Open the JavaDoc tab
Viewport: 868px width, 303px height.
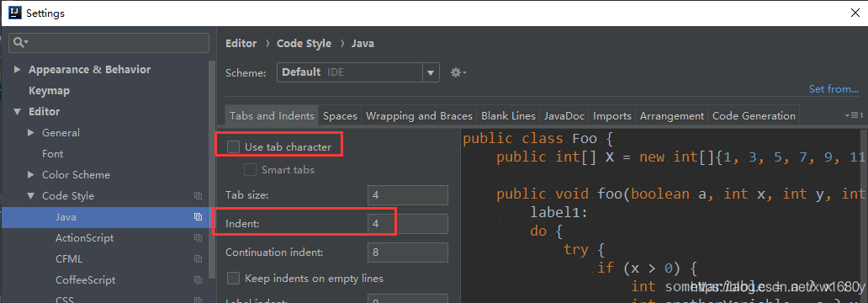tap(564, 116)
